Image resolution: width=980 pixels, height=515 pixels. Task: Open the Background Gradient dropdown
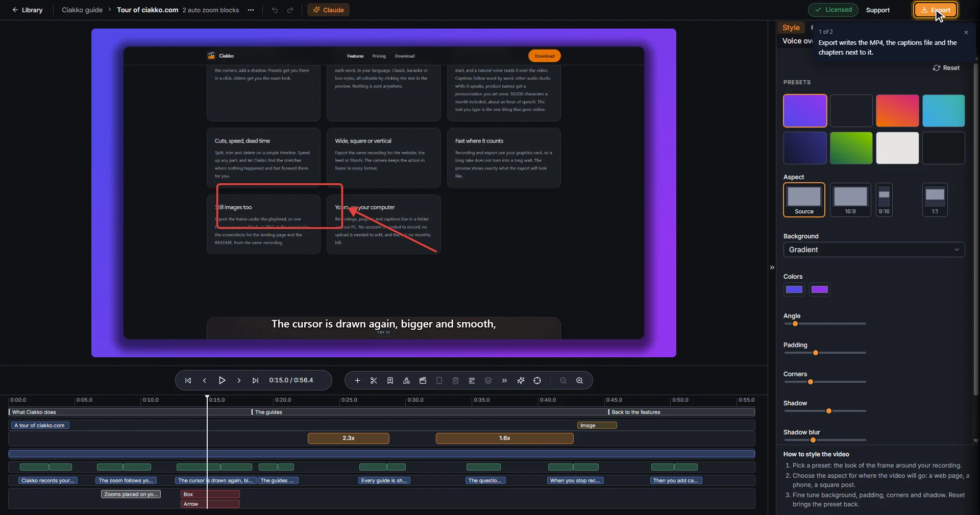pyautogui.click(x=874, y=250)
